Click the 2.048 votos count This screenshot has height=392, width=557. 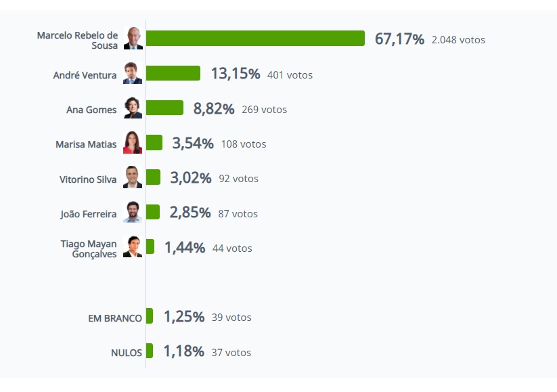pyautogui.click(x=458, y=39)
